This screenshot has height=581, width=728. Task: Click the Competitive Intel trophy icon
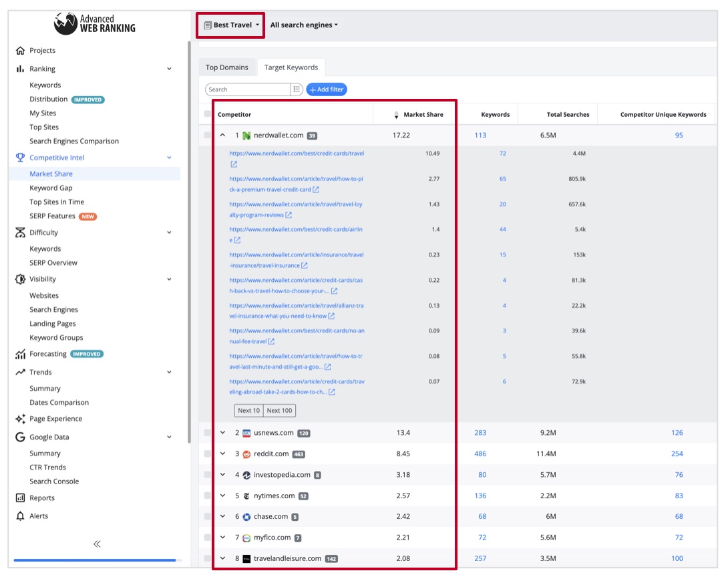coord(20,158)
